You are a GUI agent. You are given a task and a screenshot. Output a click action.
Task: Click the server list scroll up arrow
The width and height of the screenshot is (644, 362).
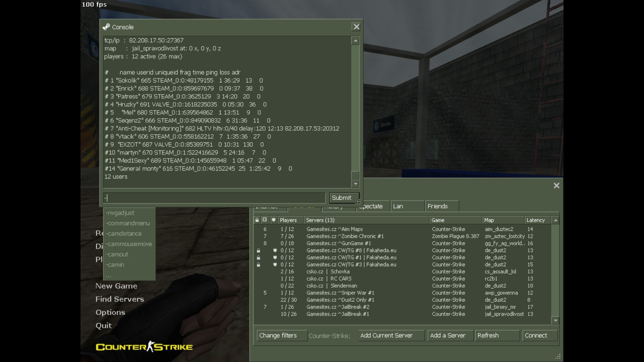pyautogui.click(x=555, y=220)
